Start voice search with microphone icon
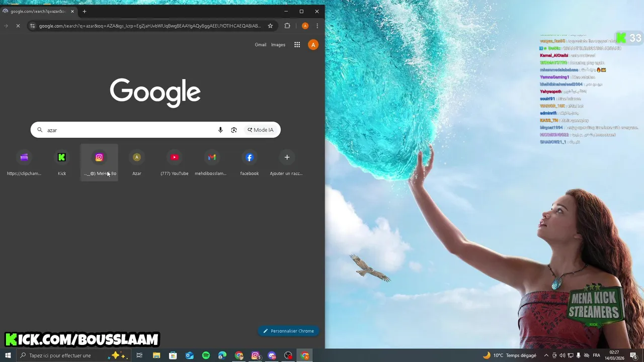The image size is (644, 362). coord(220,130)
